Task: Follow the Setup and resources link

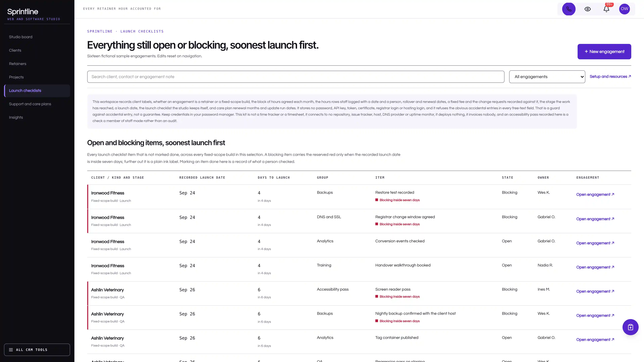Action: tap(610, 76)
